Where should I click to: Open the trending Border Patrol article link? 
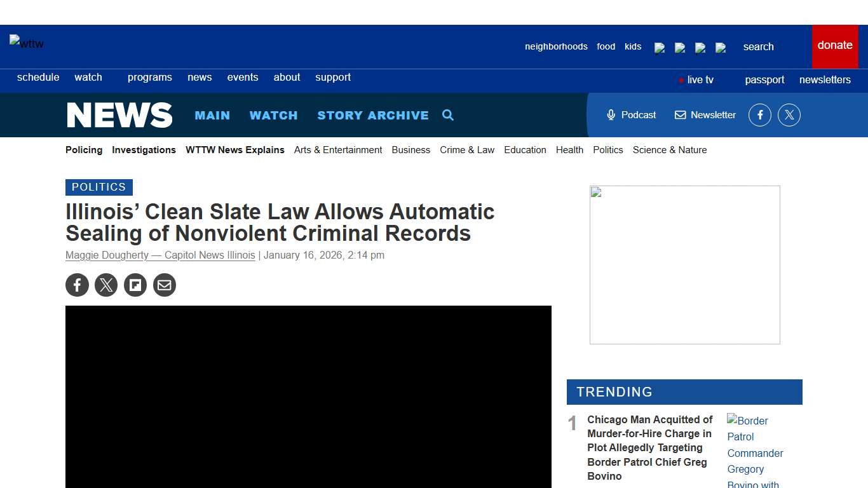click(x=649, y=447)
